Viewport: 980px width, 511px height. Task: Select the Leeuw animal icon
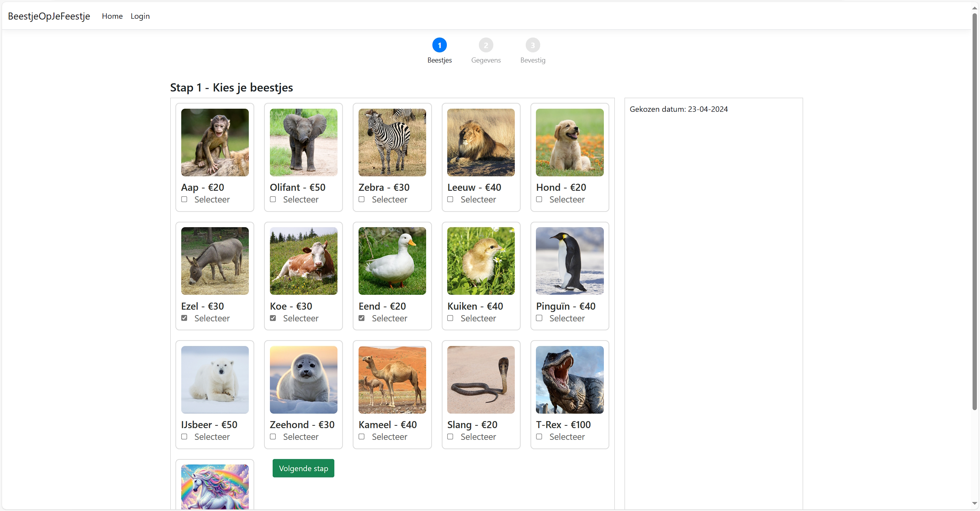pos(481,142)
